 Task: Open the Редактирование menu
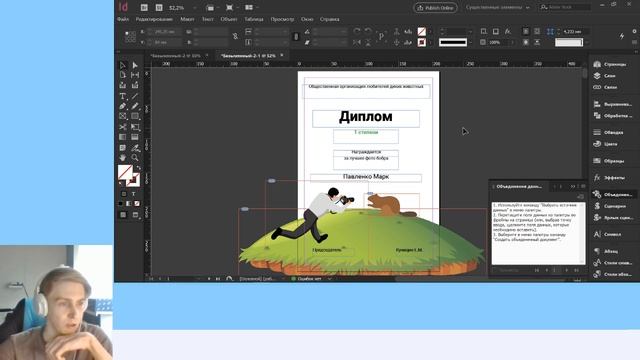click(154, 19)
